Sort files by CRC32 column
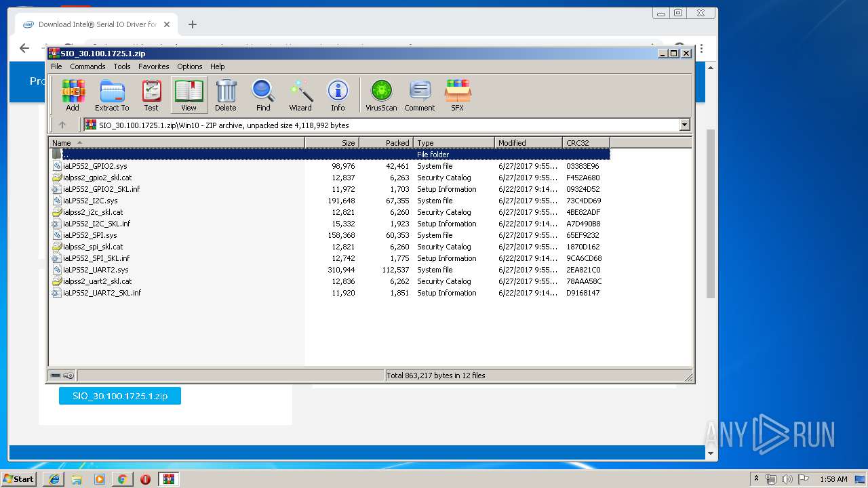This screenshot has width=868, height=488. pos(586,142)
